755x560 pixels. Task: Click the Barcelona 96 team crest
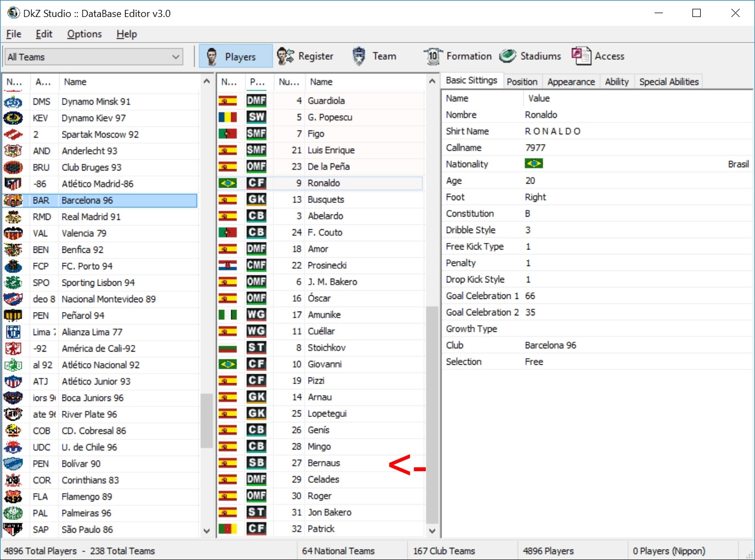pos(13,200)
